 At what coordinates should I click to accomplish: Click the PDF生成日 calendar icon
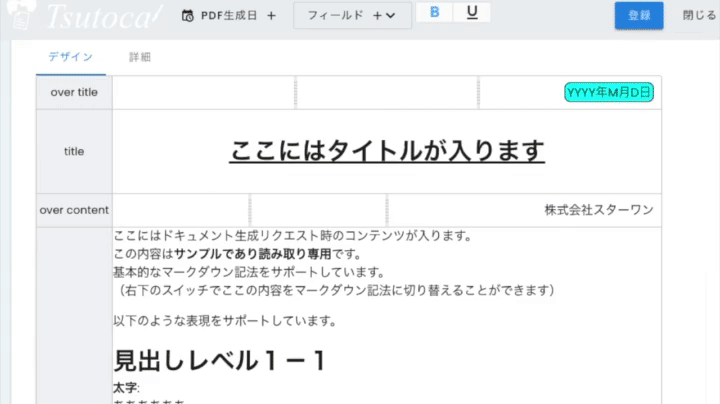click(x=187, y=16)
